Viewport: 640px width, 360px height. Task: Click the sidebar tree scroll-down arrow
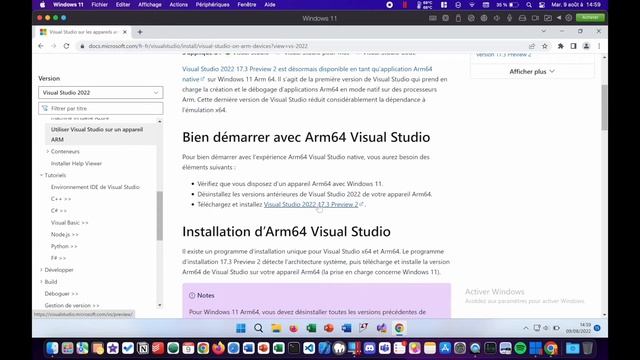click(160, 305)
